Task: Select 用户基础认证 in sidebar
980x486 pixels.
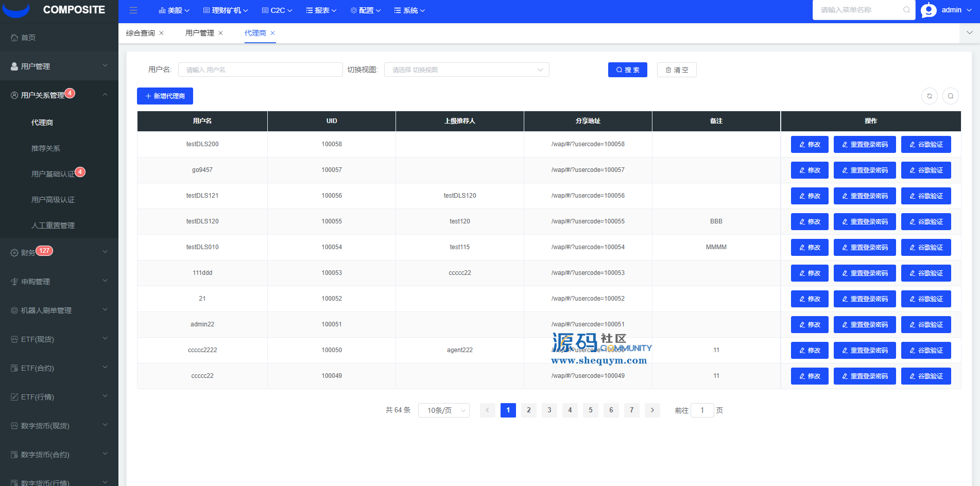Action: 53,174
